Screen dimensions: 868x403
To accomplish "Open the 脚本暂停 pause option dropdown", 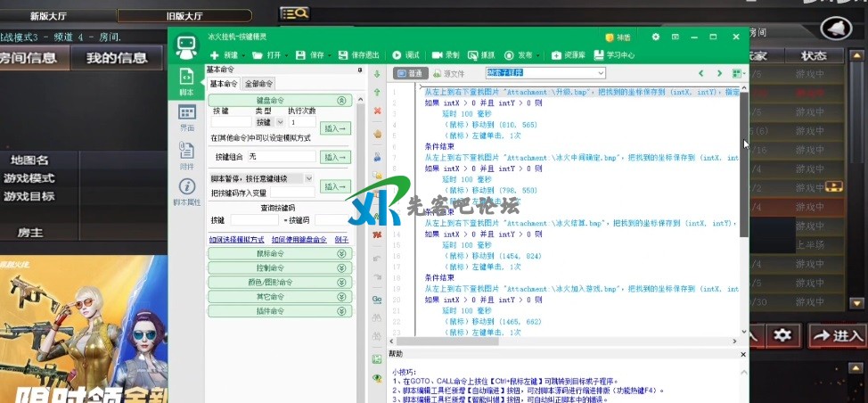I will [262, 178].
